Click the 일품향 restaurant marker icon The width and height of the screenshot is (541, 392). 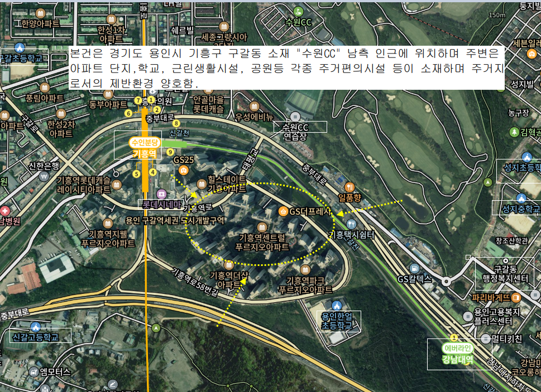(350, 187)
